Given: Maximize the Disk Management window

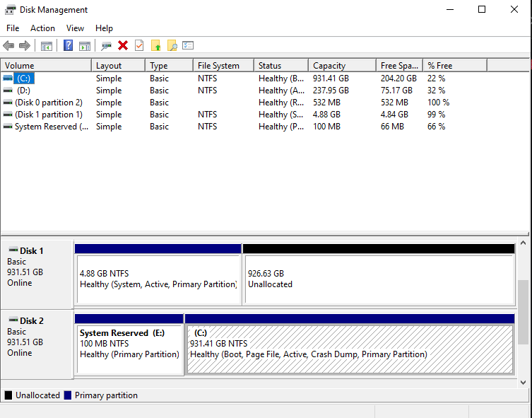Looking at the screenshot, I should tap(482, 9).
